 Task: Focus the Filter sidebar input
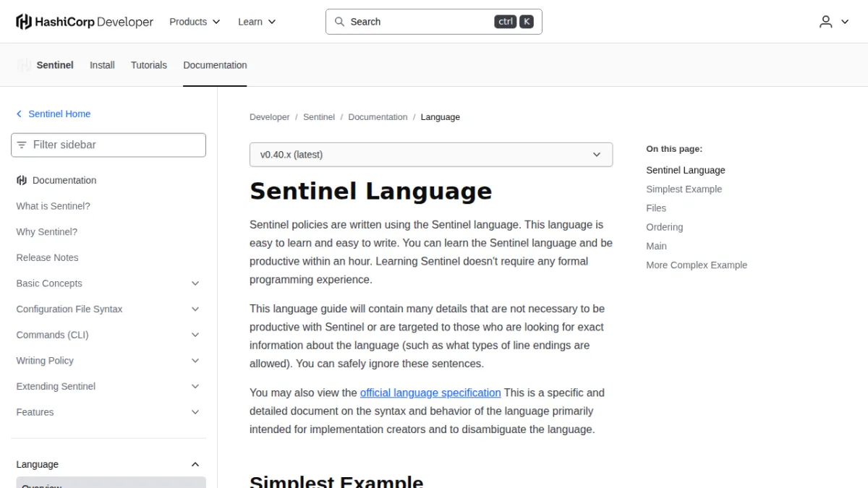pos(109,145)
